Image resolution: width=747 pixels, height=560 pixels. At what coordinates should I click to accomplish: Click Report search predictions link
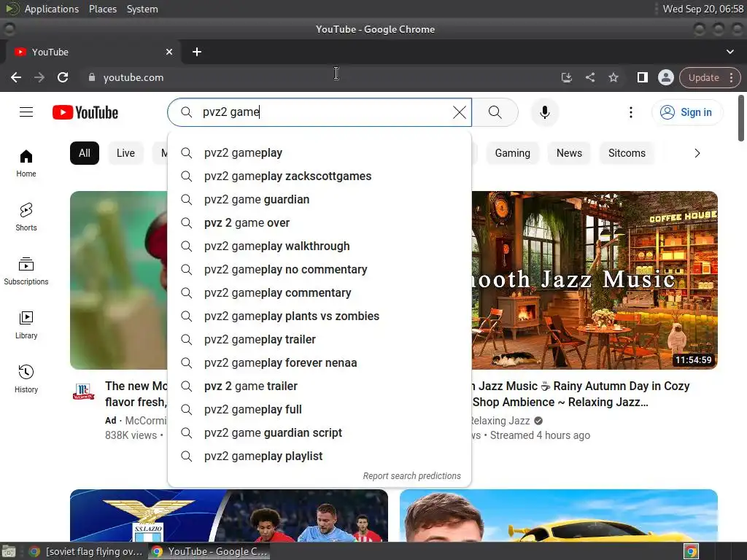click(411, 475)
